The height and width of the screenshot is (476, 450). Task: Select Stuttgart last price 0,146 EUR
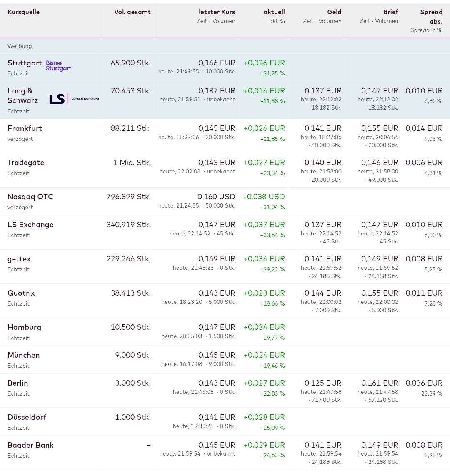(x=217, y=63)
